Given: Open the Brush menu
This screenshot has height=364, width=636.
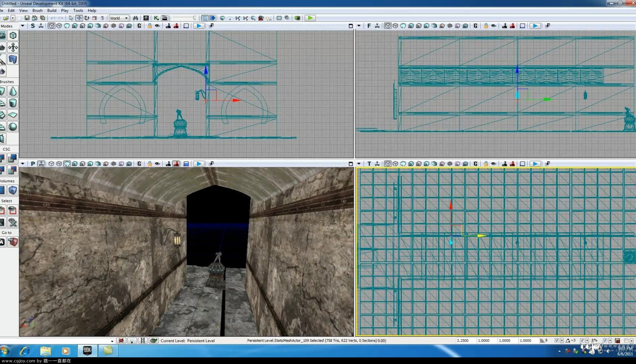Looking at the screenshot, I should click(x=37, y=11).
